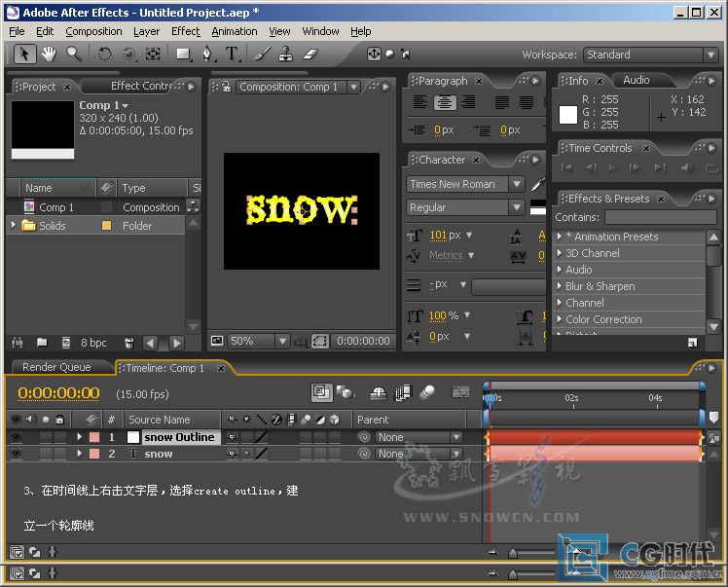Open the Animation menu

(x=235, y=31)
